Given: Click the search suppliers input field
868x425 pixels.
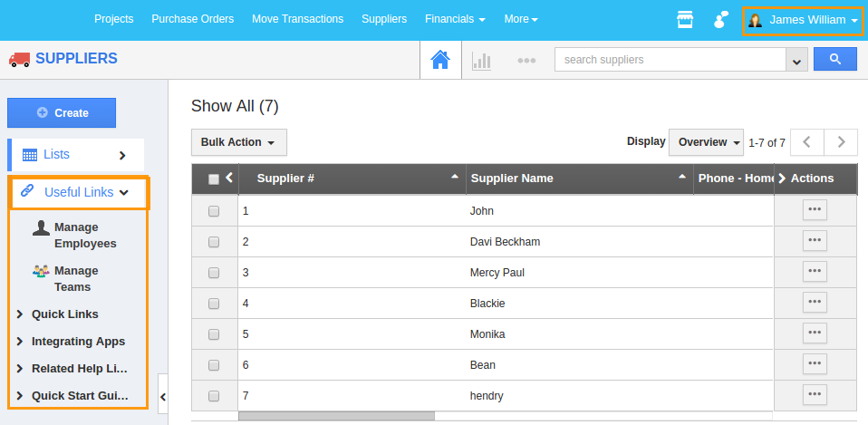Looking at the screenshot, I should pos(670,60).
